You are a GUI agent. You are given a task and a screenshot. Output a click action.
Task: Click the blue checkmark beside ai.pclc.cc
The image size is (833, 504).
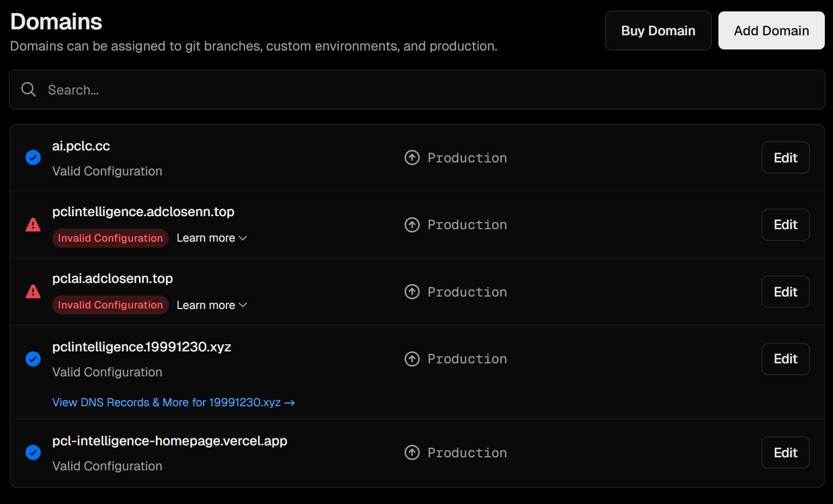33,157
